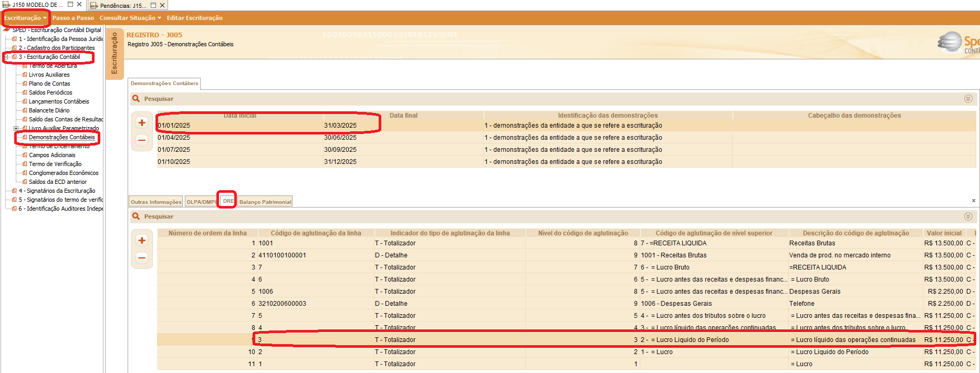Click the Data final column header

click(x=403, y=116)
